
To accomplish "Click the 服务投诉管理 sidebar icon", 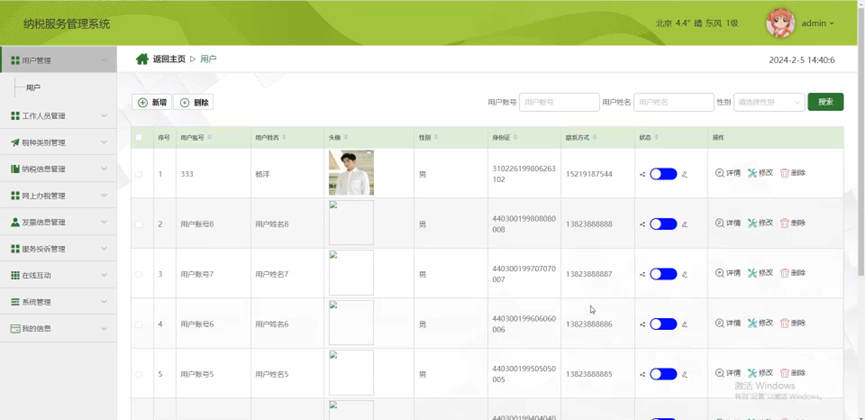I will pos(15,249).
